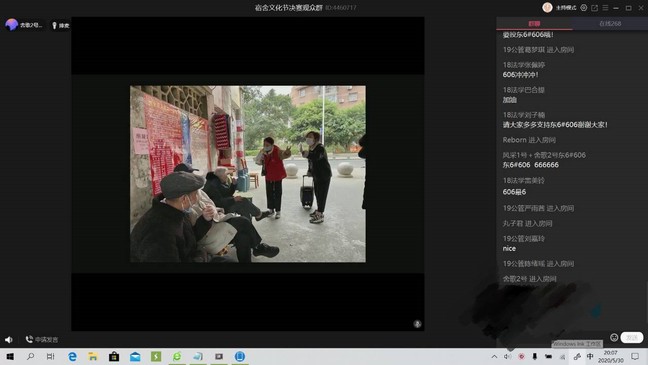Click the shared photo in the stage
Screen dimensions: 648x365
tap(248, 174)
